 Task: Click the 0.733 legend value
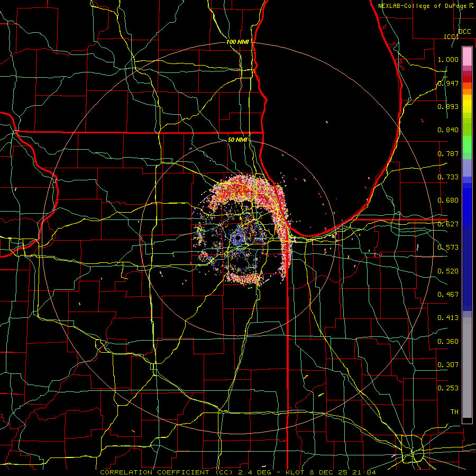click(448, 177)
